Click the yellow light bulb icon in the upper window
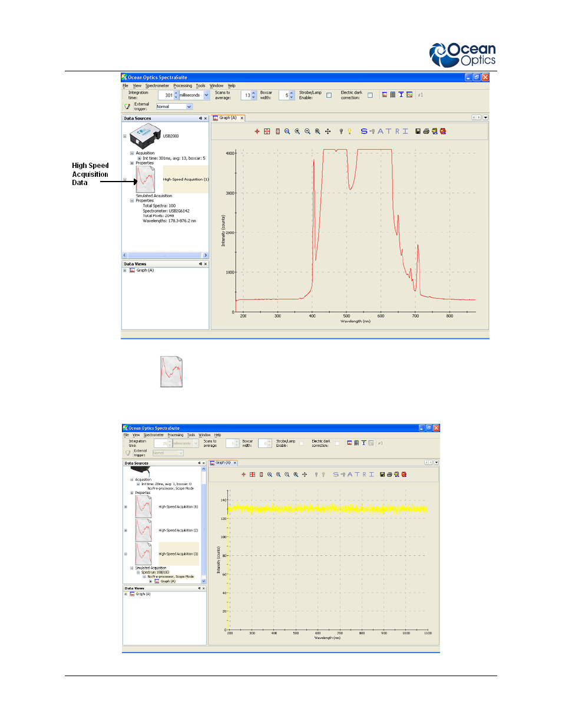562x728 pixels. (349, 131)
